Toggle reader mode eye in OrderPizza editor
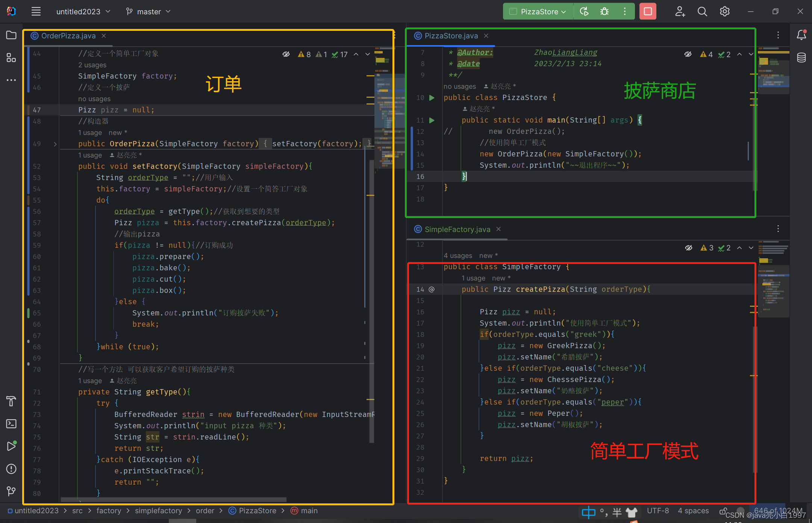 click(x=286, y=54)
